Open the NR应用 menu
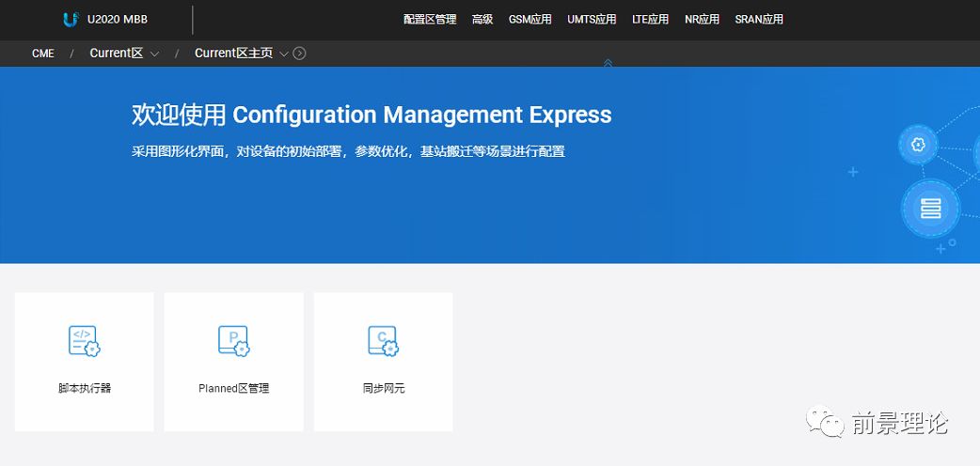 (x=702, y=20)
